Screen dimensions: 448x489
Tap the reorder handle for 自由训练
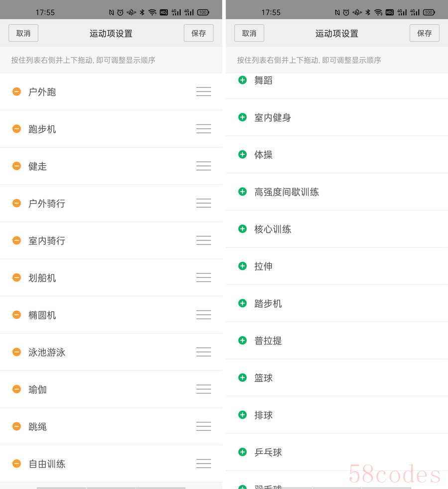point(204,464)
